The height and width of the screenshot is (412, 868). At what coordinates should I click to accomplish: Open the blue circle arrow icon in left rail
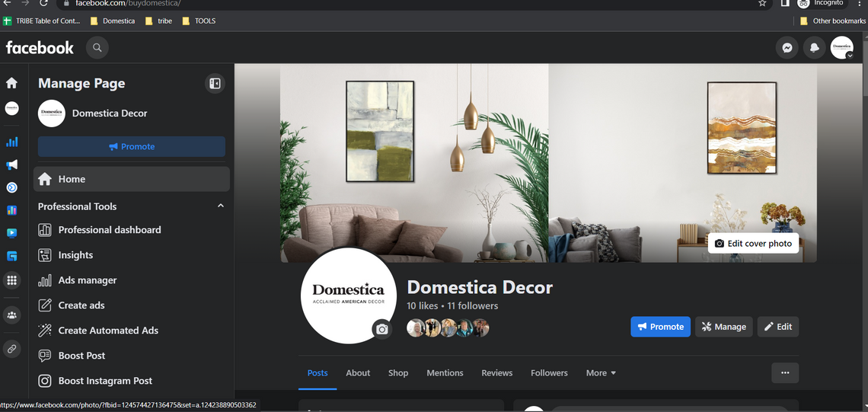coord(11,188)
